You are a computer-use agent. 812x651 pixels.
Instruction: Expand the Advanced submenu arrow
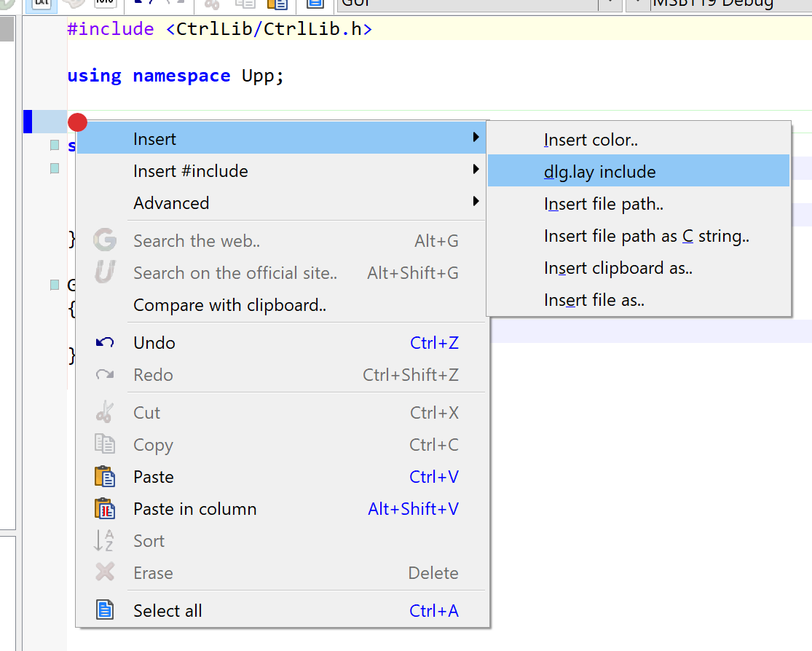tap(476, 202)
